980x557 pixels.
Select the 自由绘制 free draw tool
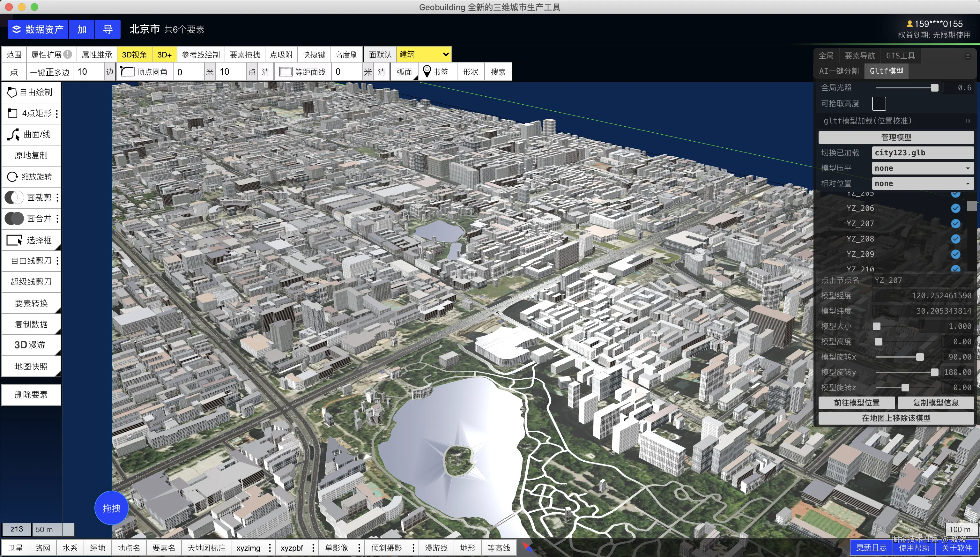pos(31,92)
